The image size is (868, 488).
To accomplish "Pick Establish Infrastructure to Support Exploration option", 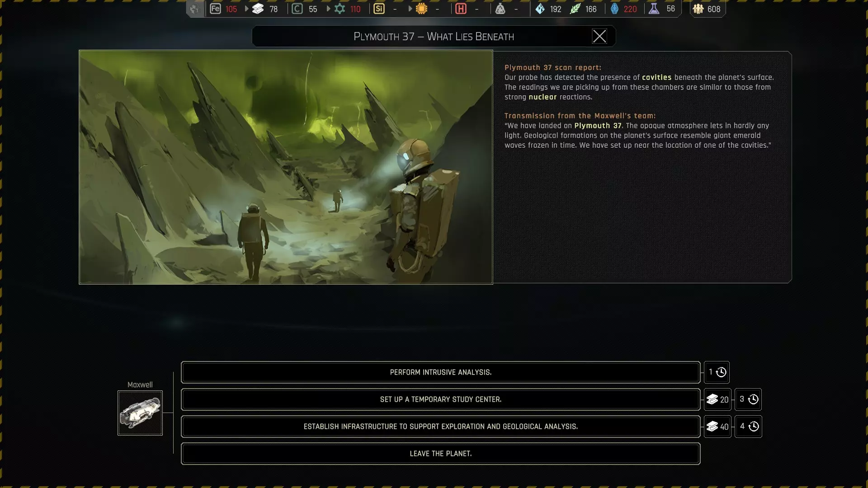I will click(440, 427).
